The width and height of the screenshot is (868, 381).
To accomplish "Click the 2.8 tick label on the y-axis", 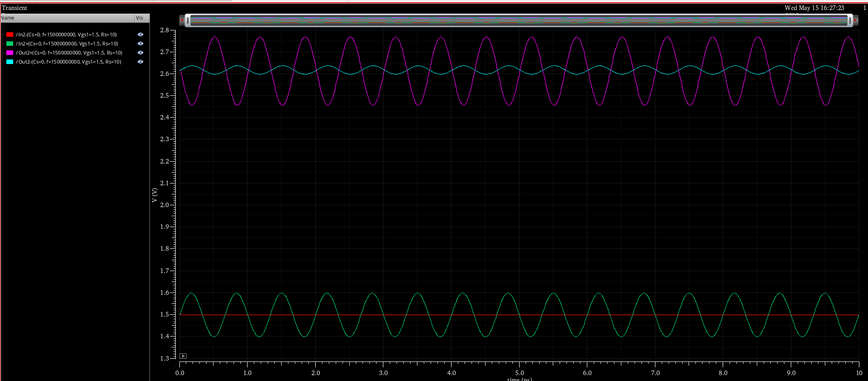I will (x=164, y=30).
